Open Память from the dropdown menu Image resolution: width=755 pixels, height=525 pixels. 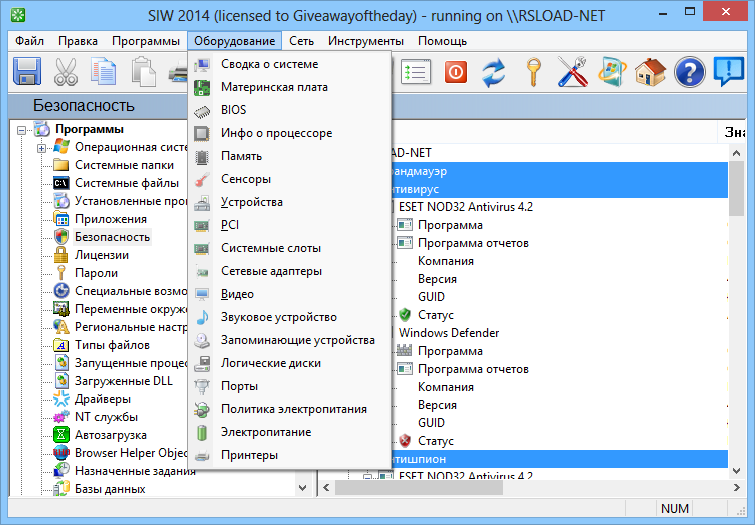(x=289, y=156)
